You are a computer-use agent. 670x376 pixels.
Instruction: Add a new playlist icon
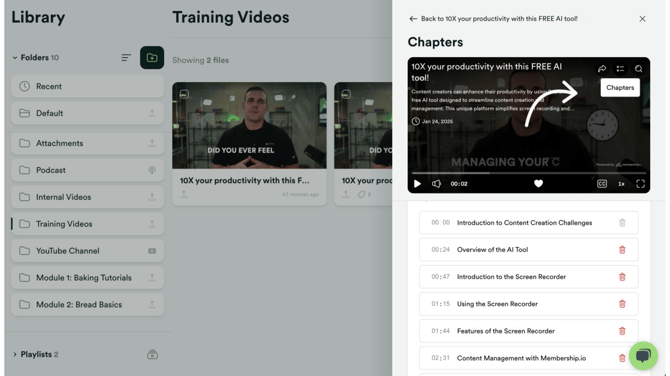coord(153,355)
